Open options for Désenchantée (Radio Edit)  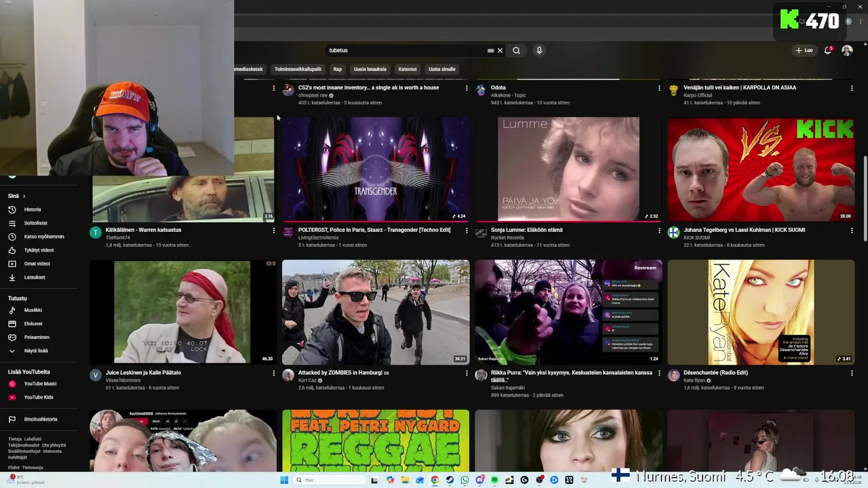click(852, 373)
